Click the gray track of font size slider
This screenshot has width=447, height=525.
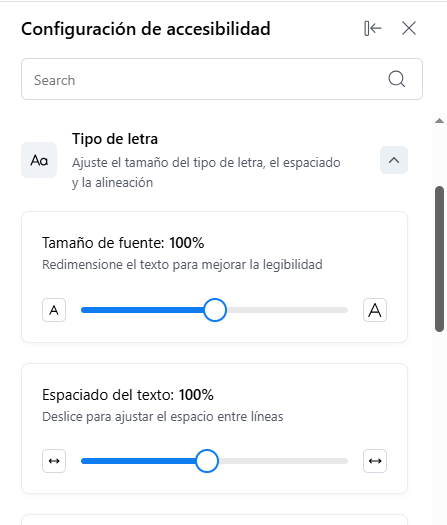tap(287, 310)
